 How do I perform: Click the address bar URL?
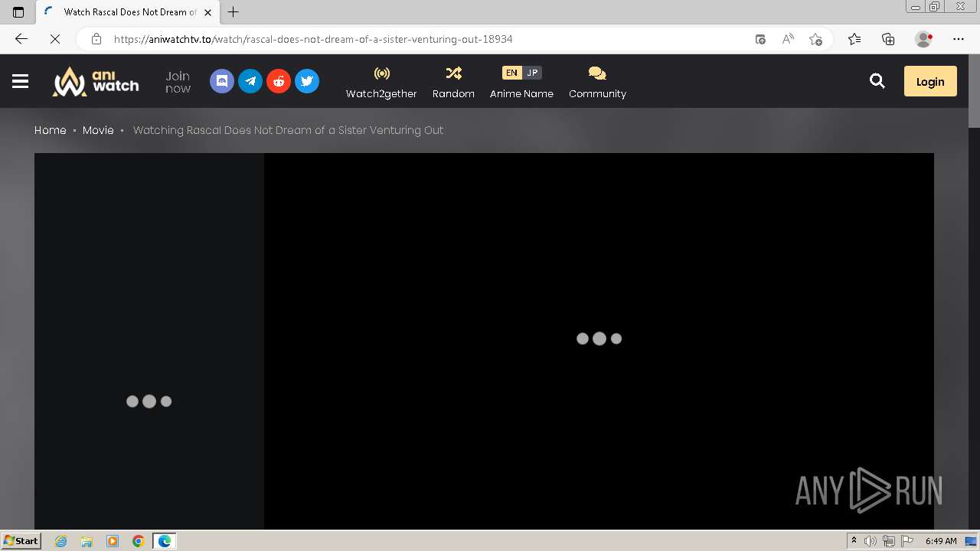pos(313,39)
